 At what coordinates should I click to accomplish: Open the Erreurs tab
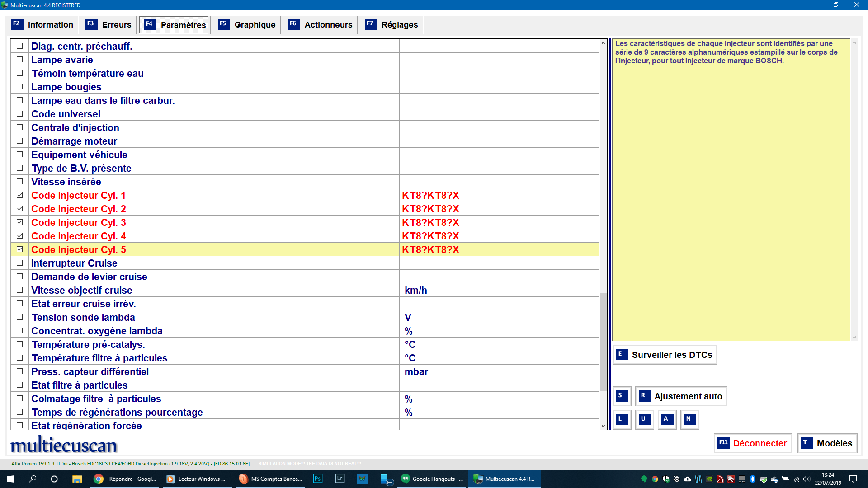(x=108, y=25)
